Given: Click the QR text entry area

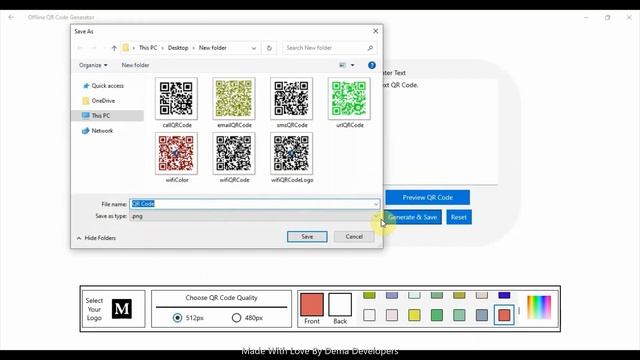Looking at the screenshot, I should click(x=441, y=131).
